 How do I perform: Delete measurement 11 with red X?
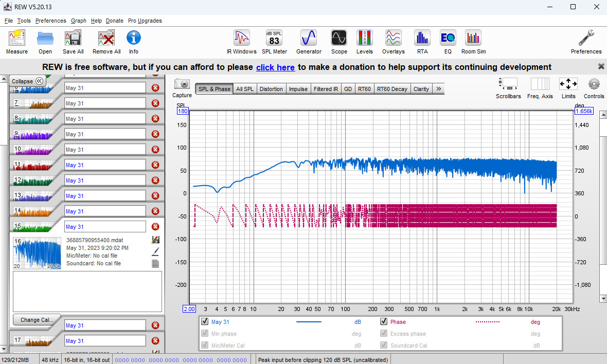pos(155,165)
